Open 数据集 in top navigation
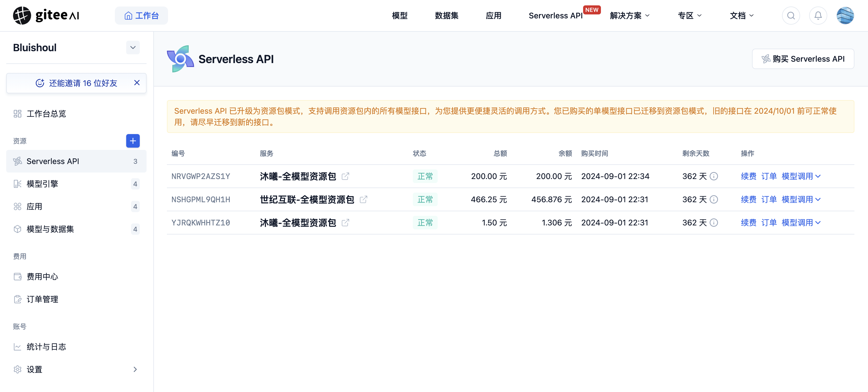Image resolution: width=868 pixels, height=392 pixels. (446, 16)
